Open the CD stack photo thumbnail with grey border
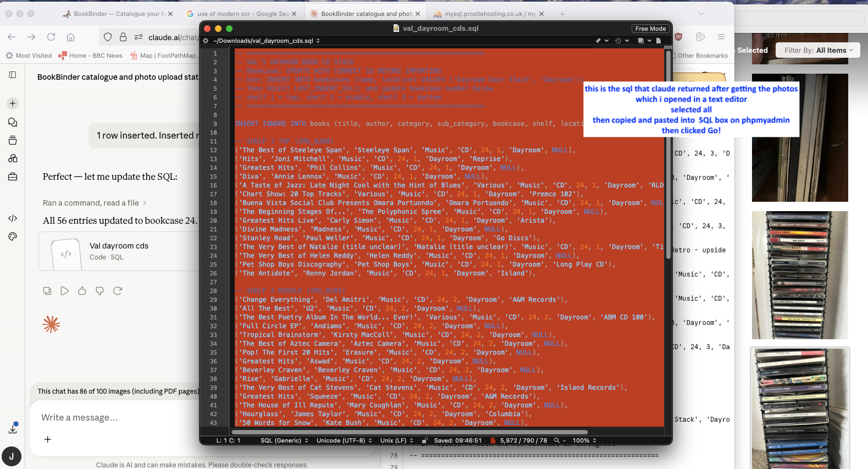This screenshot has width=868, height=469. (800, 408)
